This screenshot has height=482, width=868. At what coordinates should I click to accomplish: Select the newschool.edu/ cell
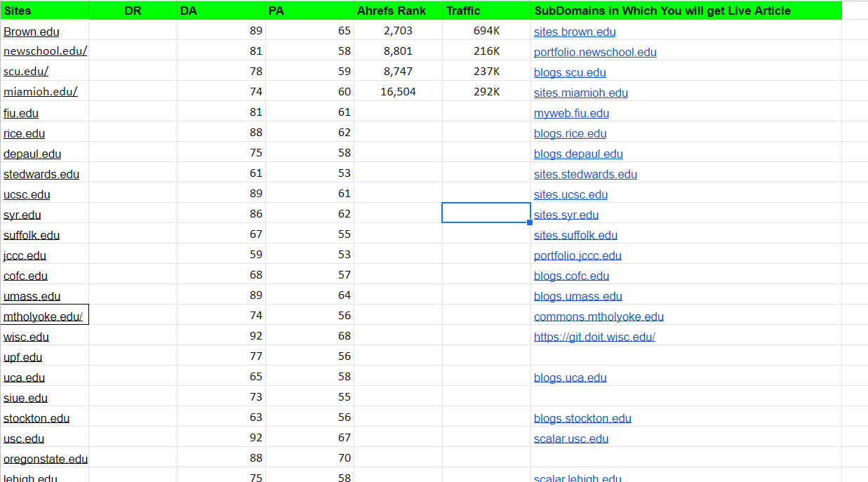(x=45, y=51)
